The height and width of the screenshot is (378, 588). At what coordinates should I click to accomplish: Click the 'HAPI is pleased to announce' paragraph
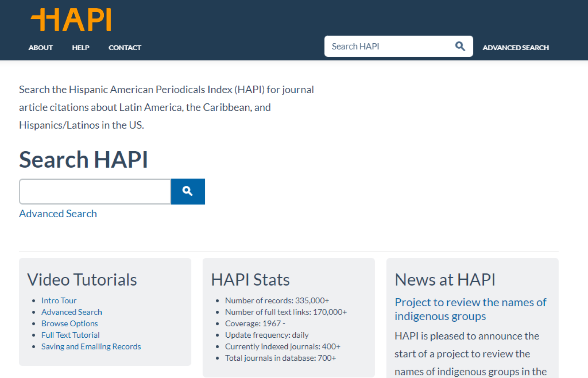(x=470, y=354)
